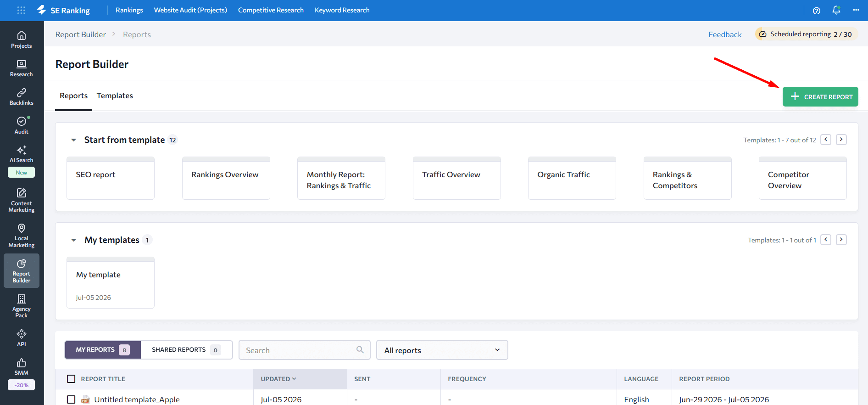Click the -20% badge under SMM

pyautogui.click(x=22, y=385)
